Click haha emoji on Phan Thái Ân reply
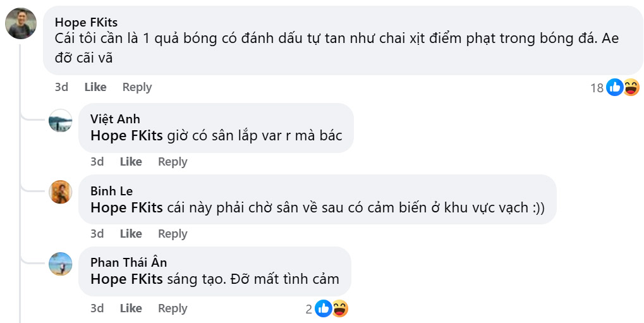The height and width of the screenshot is (323, 644). pyautogui.click(x=339, y=308)
